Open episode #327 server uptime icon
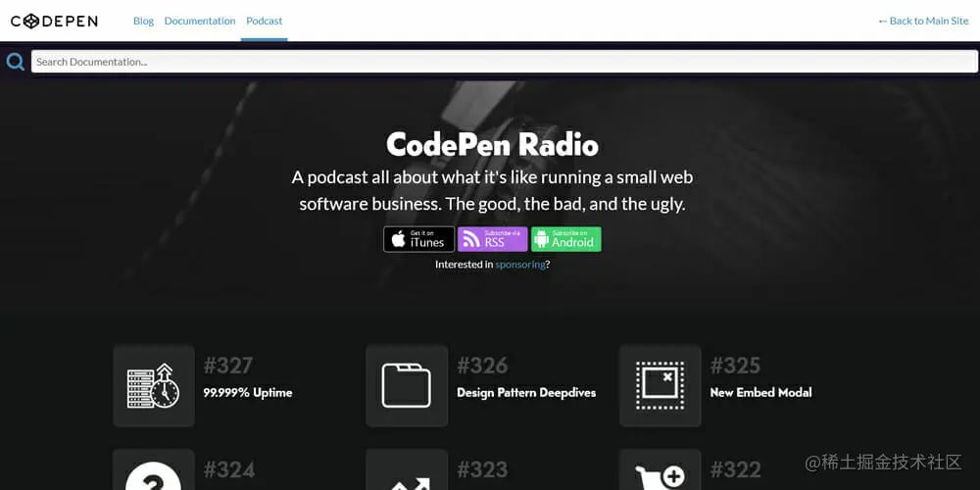Image resolution: width=980 pixels, height=490 pixels. pos(154,385)
